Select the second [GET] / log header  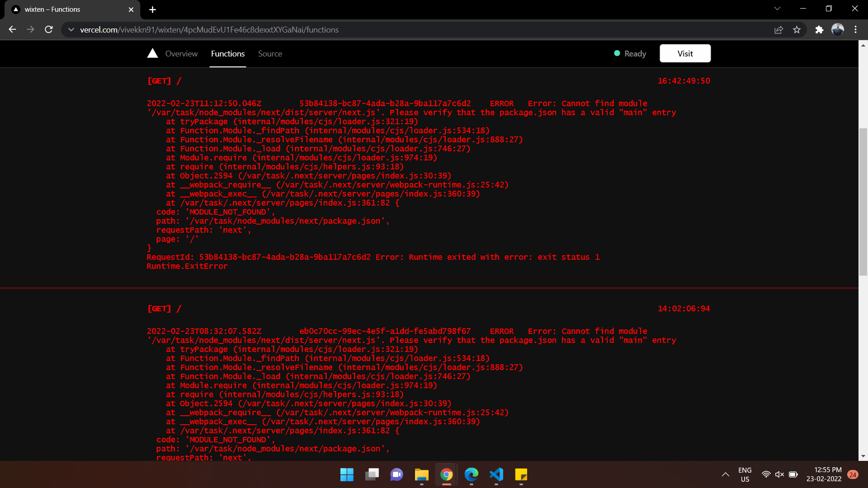pyautogui.click(x=164, y=309)
